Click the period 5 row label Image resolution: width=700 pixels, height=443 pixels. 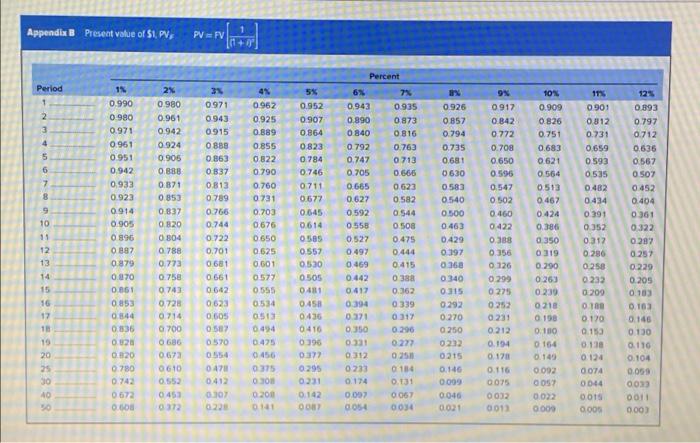(44, 157)
